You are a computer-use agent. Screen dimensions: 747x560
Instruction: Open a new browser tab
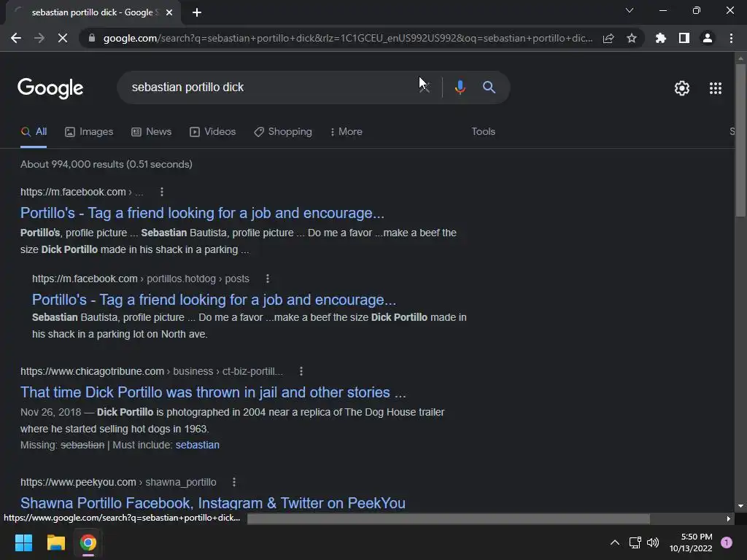click(197, 12)
